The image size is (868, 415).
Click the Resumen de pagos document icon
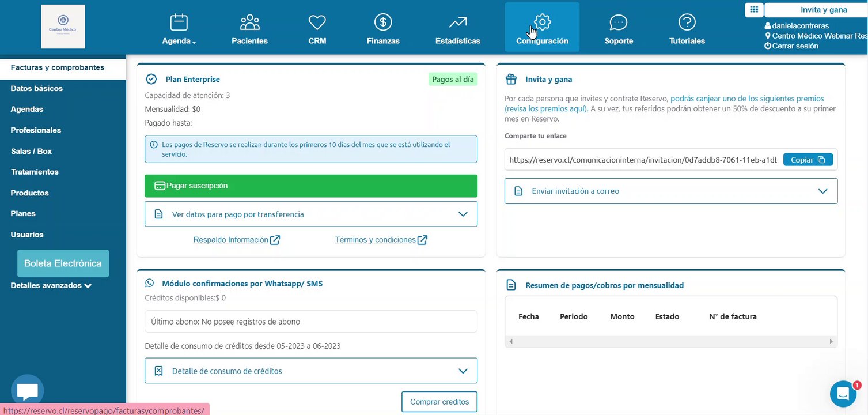click(511, 285)
